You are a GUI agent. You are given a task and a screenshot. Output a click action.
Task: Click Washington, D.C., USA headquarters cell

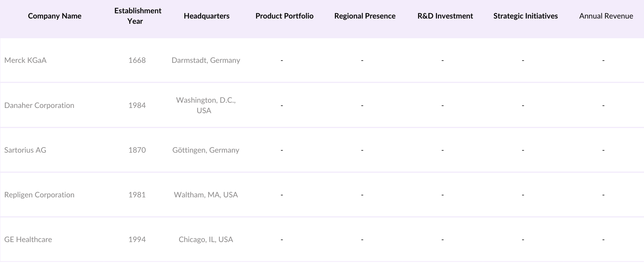coord(206,105)
